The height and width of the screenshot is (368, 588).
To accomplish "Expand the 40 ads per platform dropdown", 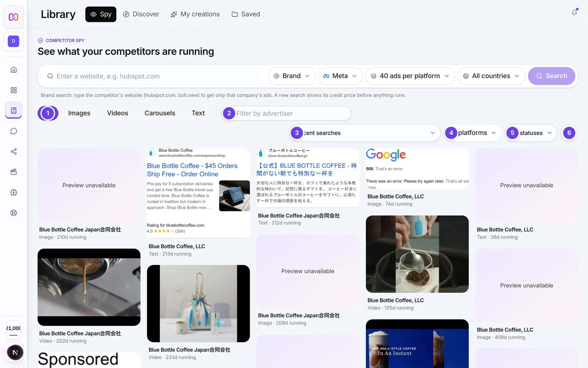I will pos(410,76).
